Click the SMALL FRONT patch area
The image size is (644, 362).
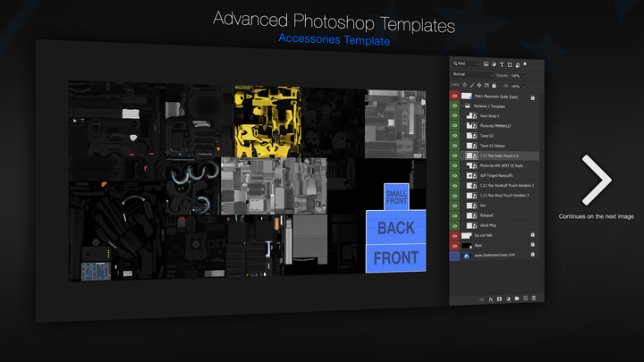pyautogui.click(x=396, y=197)
